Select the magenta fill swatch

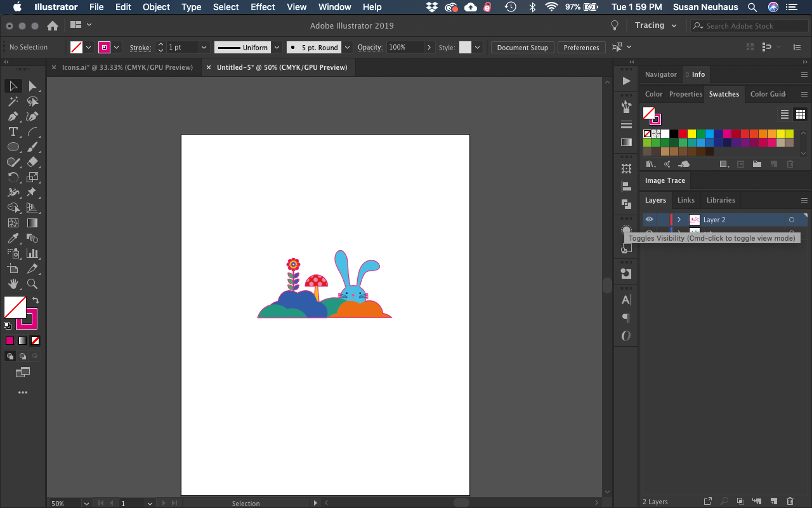(10, 340)
